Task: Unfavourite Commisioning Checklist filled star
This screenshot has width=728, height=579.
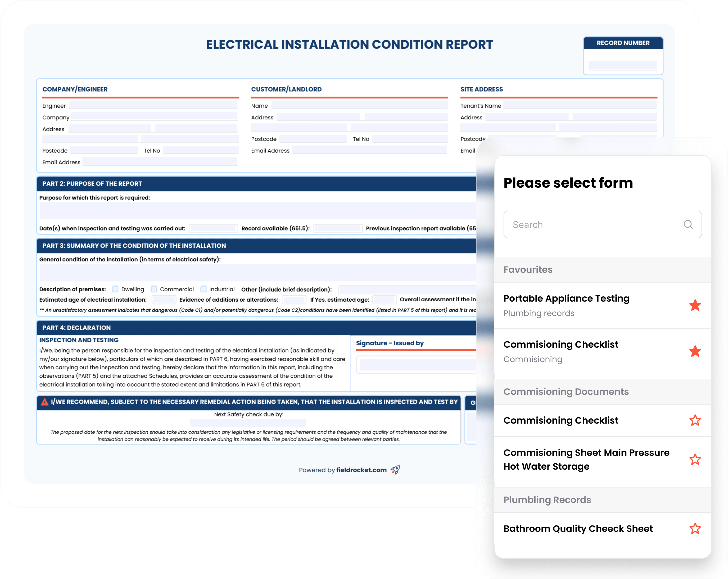Action: tap(695, 351)
